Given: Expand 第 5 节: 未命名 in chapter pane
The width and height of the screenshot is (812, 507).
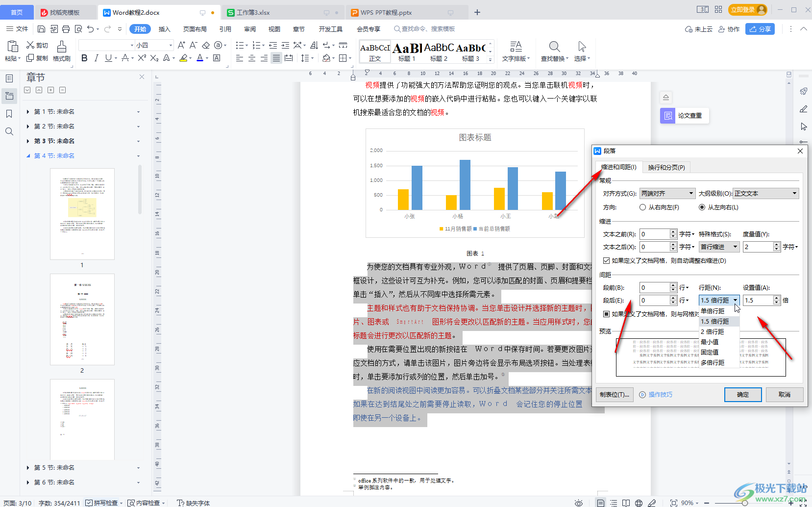Looking at the screenshot, I should click(28, 468).
